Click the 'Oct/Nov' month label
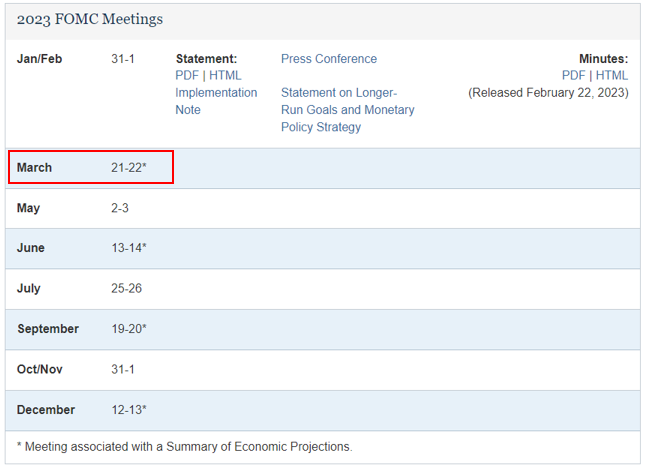645x467 pixels. click(x=40, y=369)
